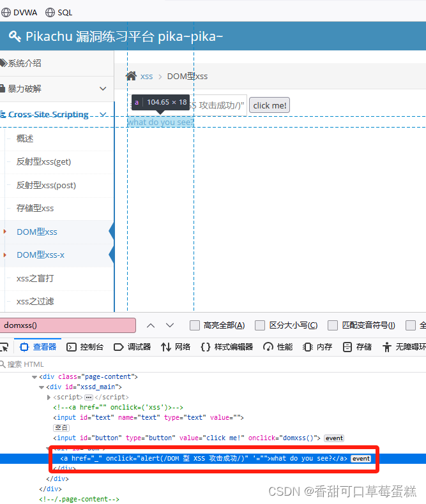Open xss之盲打 sidebar item
The height and width of the screenshot is (504, 426).
pos(35,278)
